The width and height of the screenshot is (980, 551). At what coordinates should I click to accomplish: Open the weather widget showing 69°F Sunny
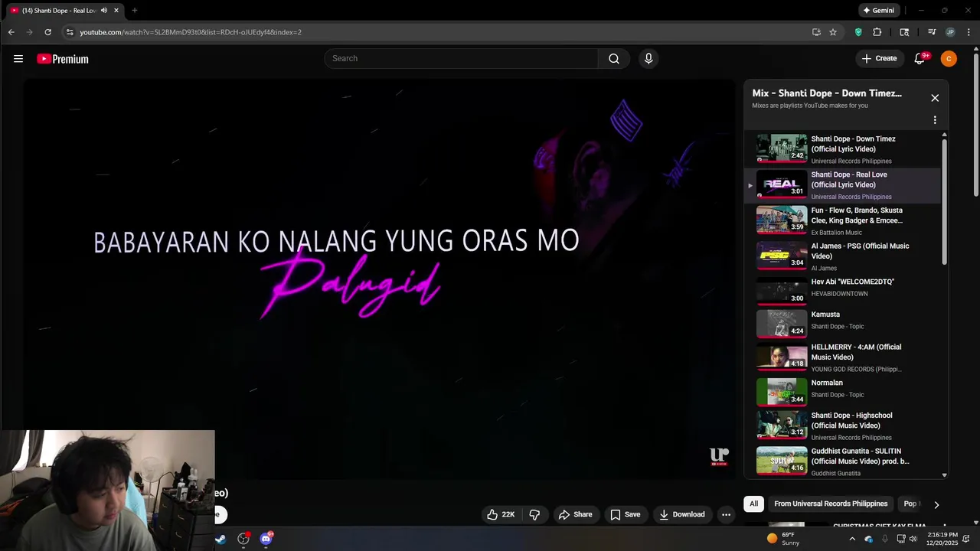[x=782, y=539]
